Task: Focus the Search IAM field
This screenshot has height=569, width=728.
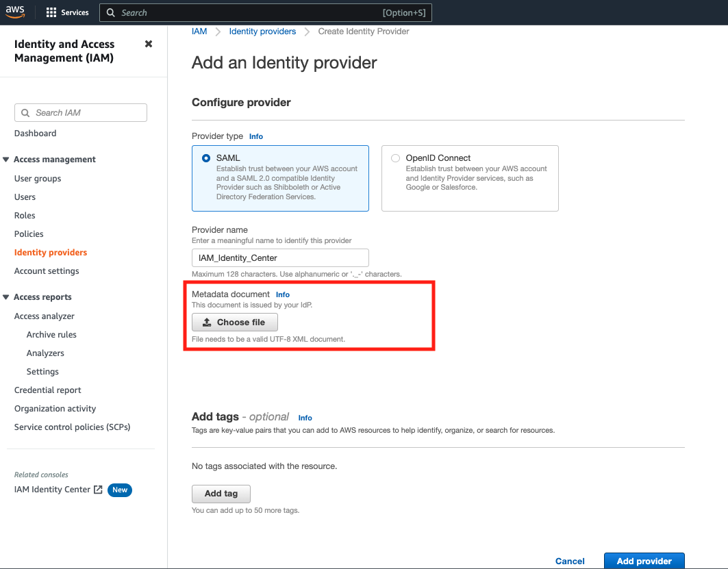Action: (x=81, y=113)
